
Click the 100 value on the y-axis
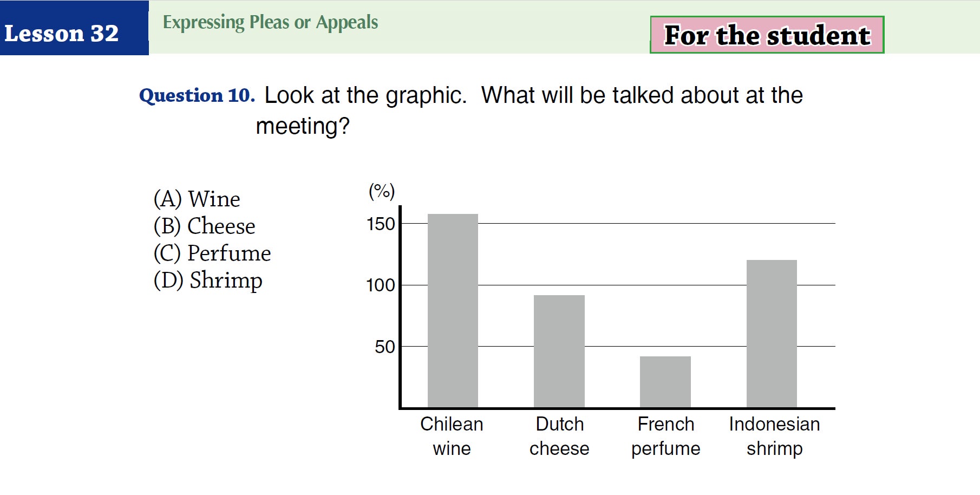(x=381, y=285)
